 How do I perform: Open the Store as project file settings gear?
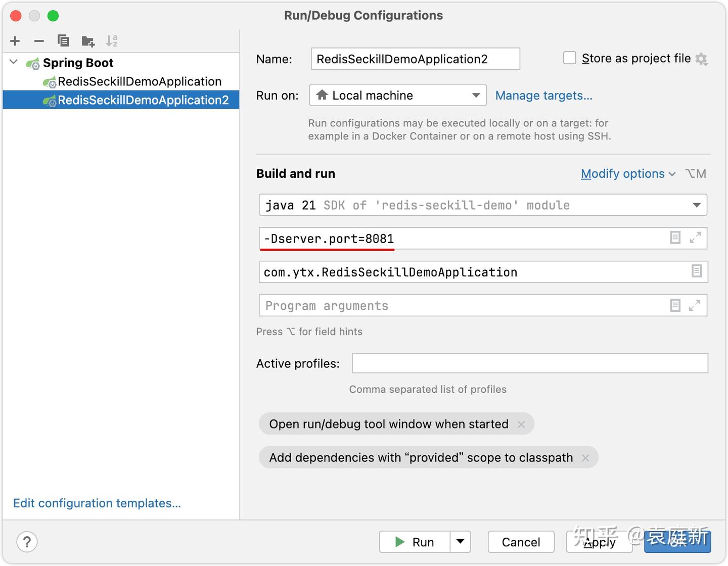(702, 59)
